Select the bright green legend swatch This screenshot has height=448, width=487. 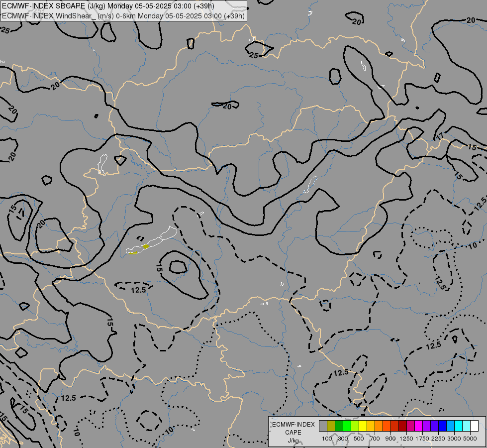[347, 426]
